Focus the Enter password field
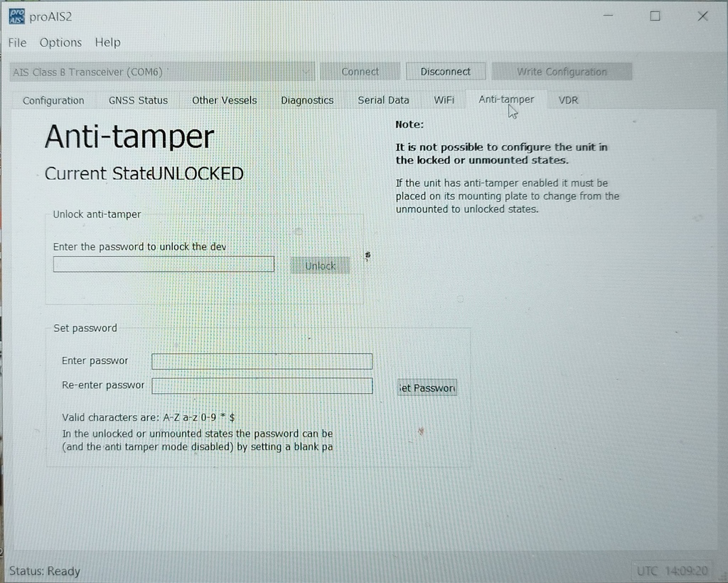The height and width of the screenshot is (583, 728). pyautogui.click(x=262, y=361)
